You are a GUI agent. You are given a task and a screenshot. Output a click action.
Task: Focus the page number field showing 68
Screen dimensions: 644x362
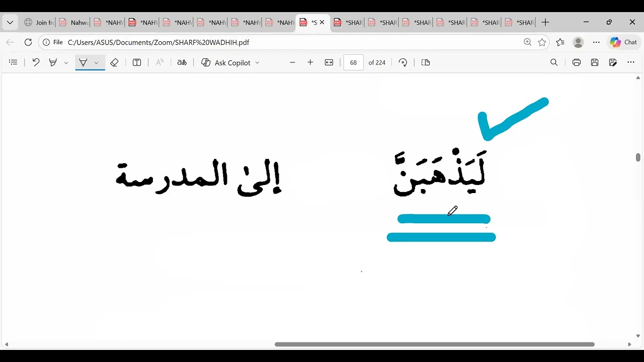(x=353, y=62)
